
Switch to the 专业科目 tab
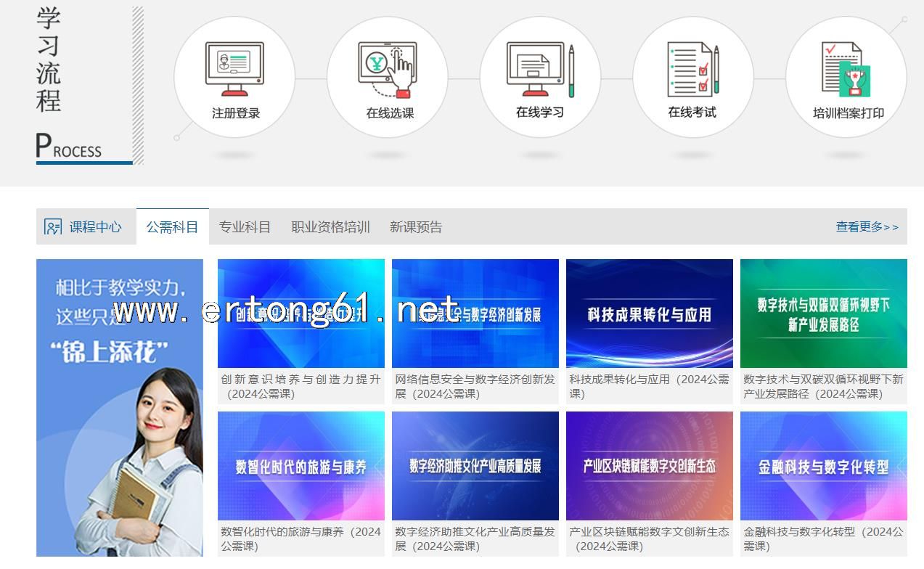tap(245, 227)
